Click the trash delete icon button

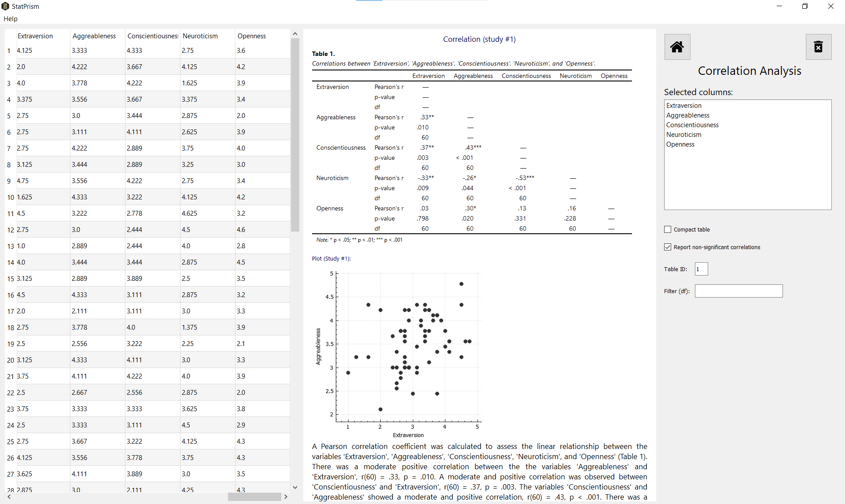[x=819, y=47]
